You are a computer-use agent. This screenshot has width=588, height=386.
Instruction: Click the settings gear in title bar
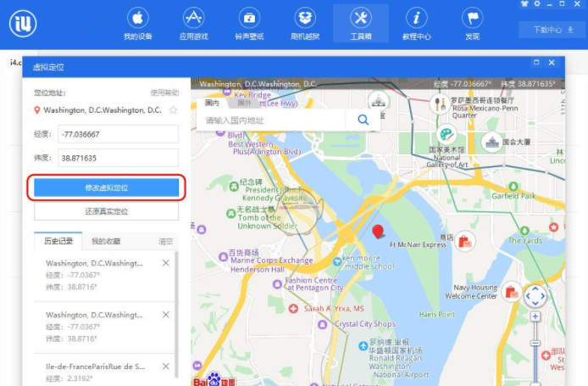point(537,3)
